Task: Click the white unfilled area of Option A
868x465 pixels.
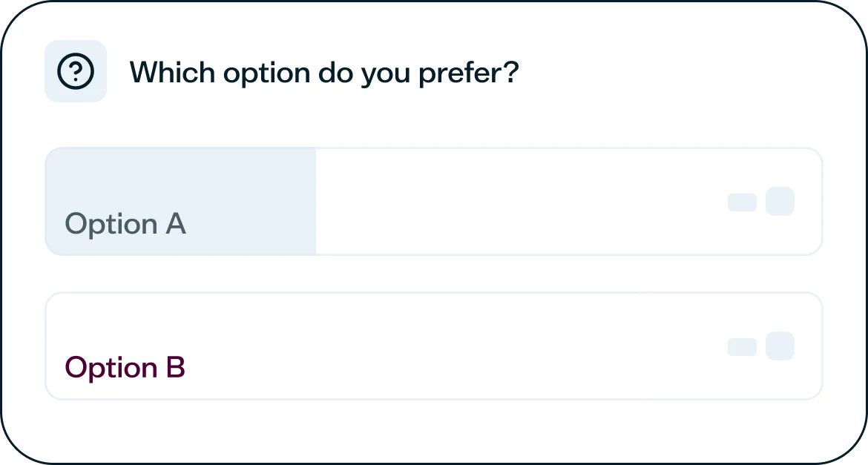Action: pos(519,202)
